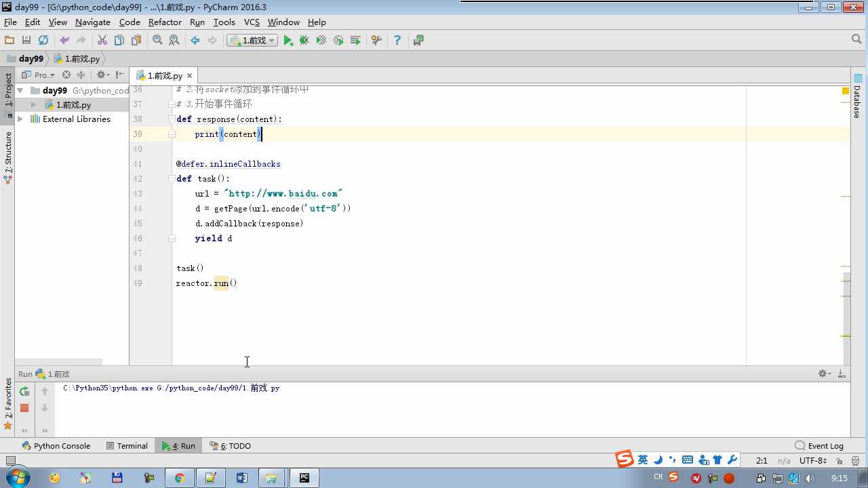Navigate back with the blue arrow
Viewport: 868px width, 488px height.
195,41
